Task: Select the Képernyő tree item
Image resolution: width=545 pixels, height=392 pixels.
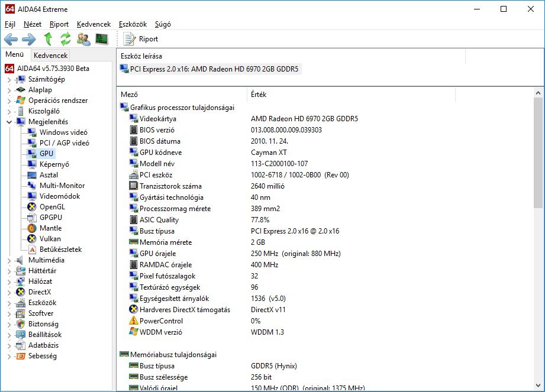Action: [54, 164]
